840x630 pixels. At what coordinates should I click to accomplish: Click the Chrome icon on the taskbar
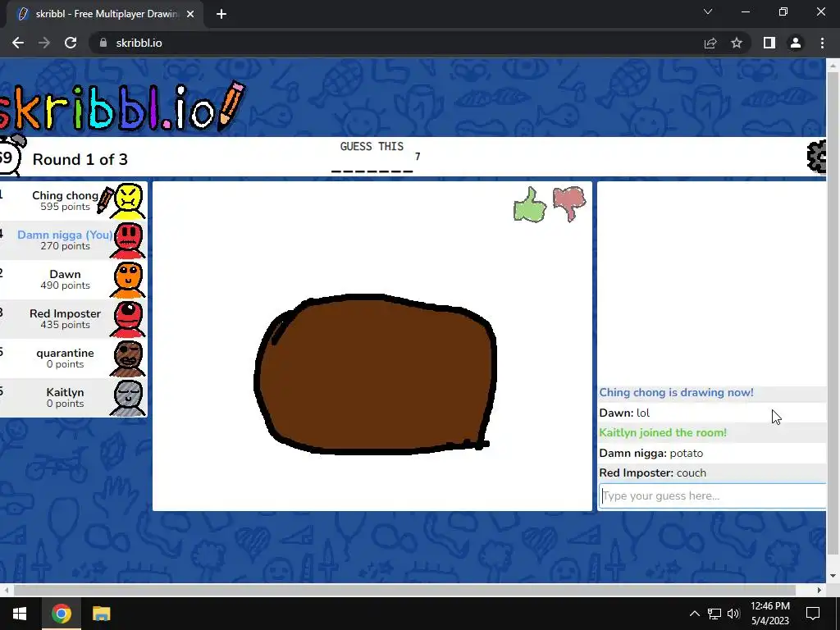(61, 614)
